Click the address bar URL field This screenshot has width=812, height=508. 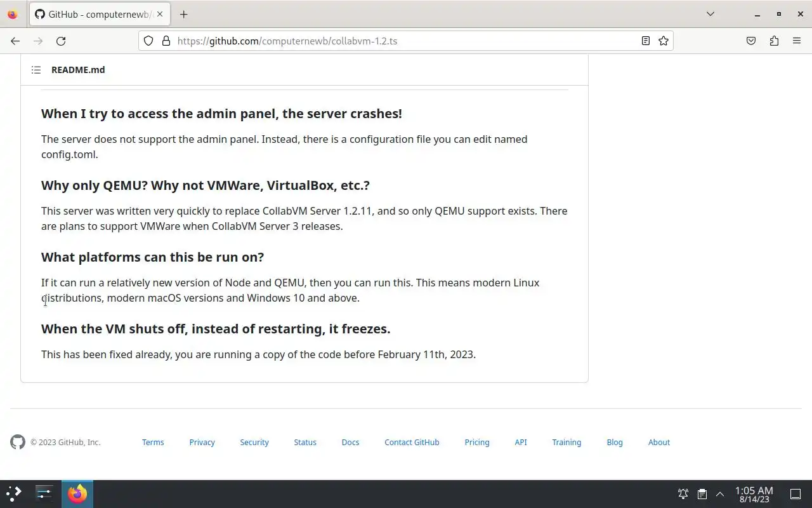(406, 41)
